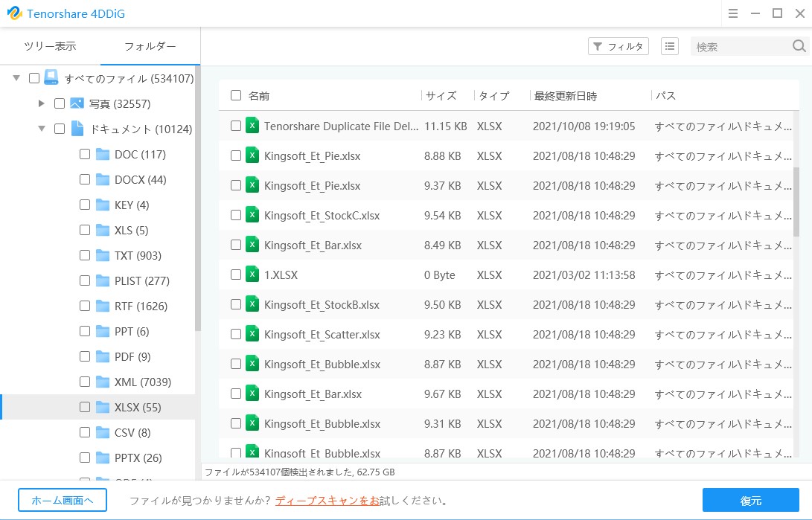Check the XLSX (55) folder checkbox
The image size is (812, 520).
click(85, 407)
